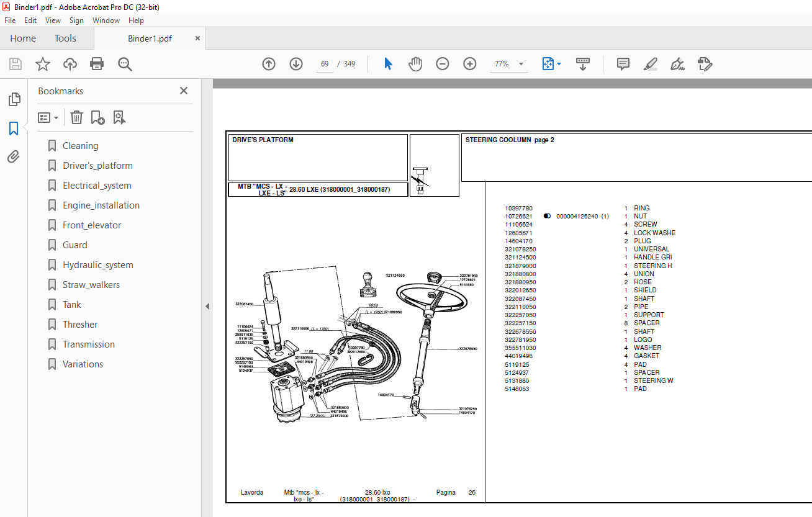Delete selected bookmark with trash icon
The width and height of the screenshot is (812, 517).
(x=76, y=117)
